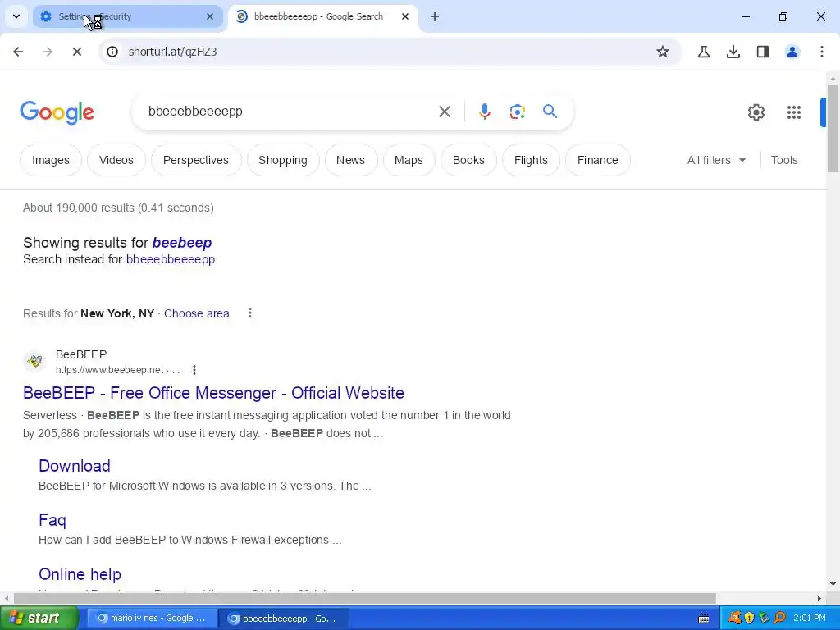Select the bbeeebbeeeepp Google Search tab
840x630 pixels.
[x=322, y=16]
